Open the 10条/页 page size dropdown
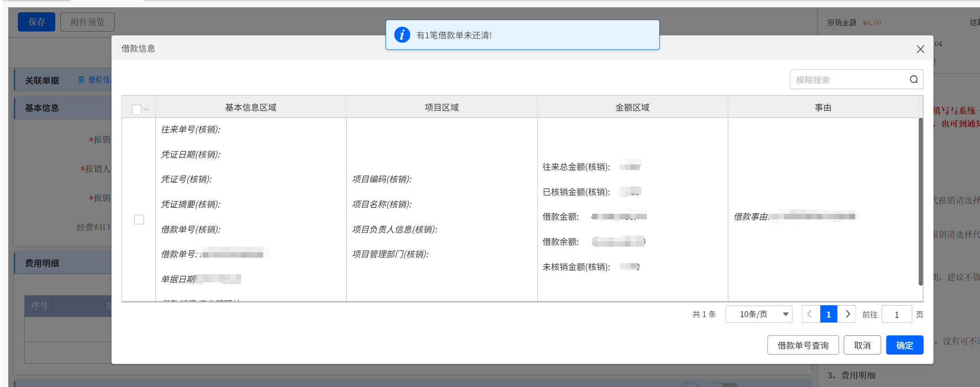 point(758,314)
